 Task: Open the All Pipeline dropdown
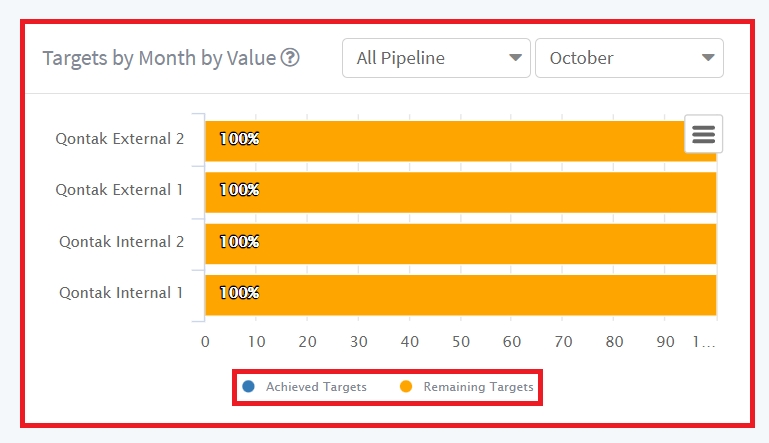(436, 58)
